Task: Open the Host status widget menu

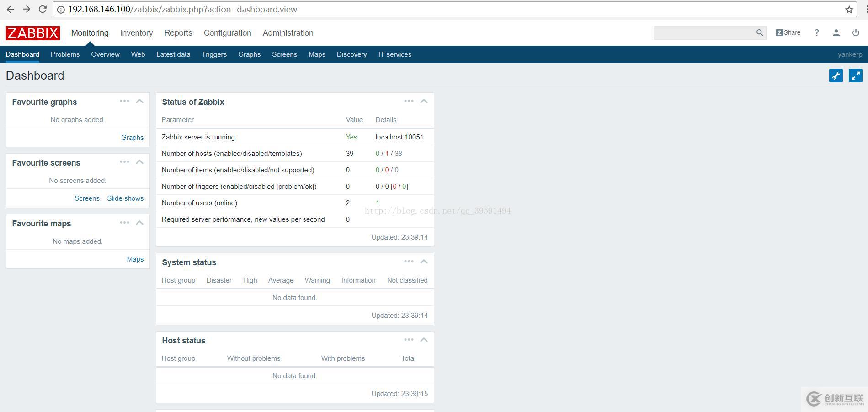Action: click(408, 339)
